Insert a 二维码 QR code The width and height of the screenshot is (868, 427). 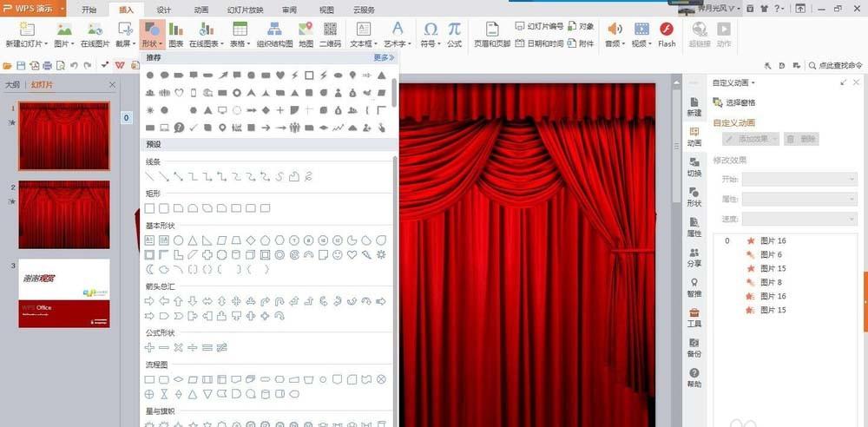click(330, 35)
